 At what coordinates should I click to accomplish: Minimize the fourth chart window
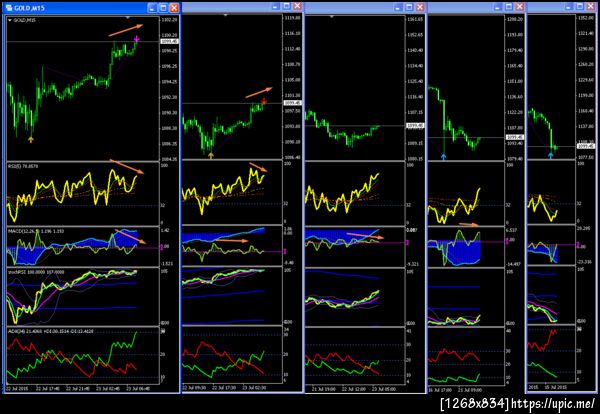(498, 7)
